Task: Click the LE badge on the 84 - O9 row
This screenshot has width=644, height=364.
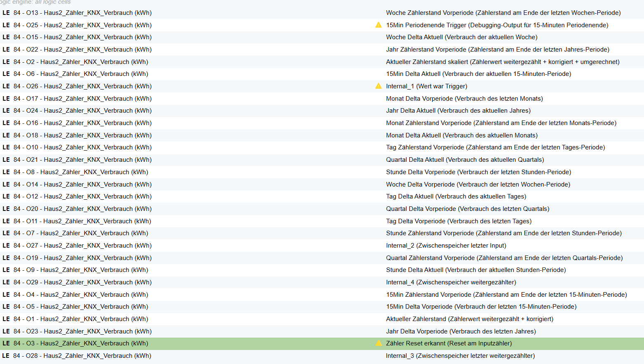Action: click(x=6, y=270)
